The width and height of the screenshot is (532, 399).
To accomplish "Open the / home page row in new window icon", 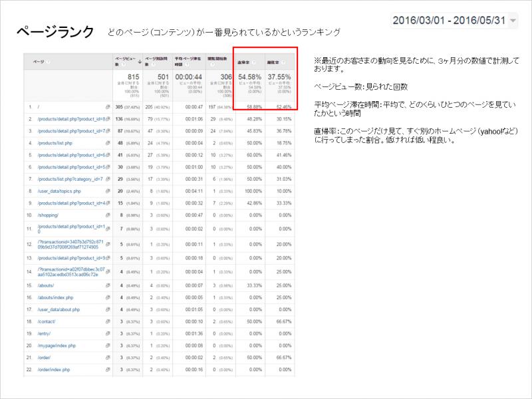I will click(x=108, y=107).
